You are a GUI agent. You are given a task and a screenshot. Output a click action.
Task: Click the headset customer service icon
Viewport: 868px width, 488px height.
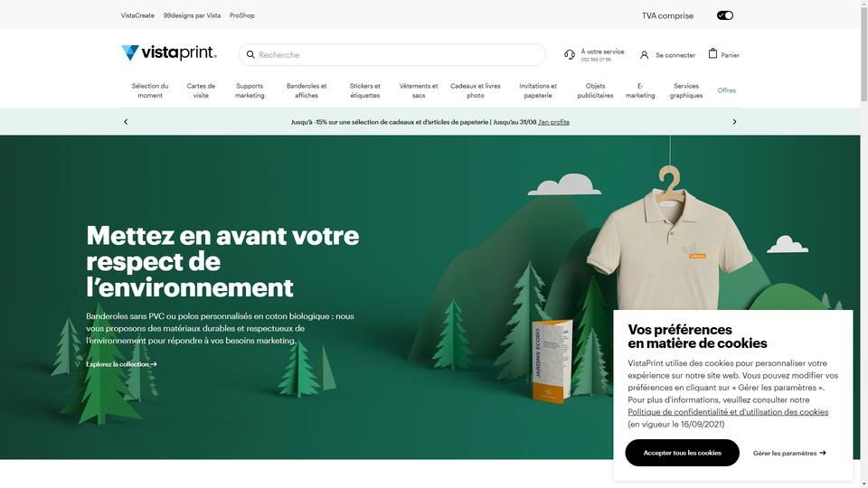coord(570,55)
